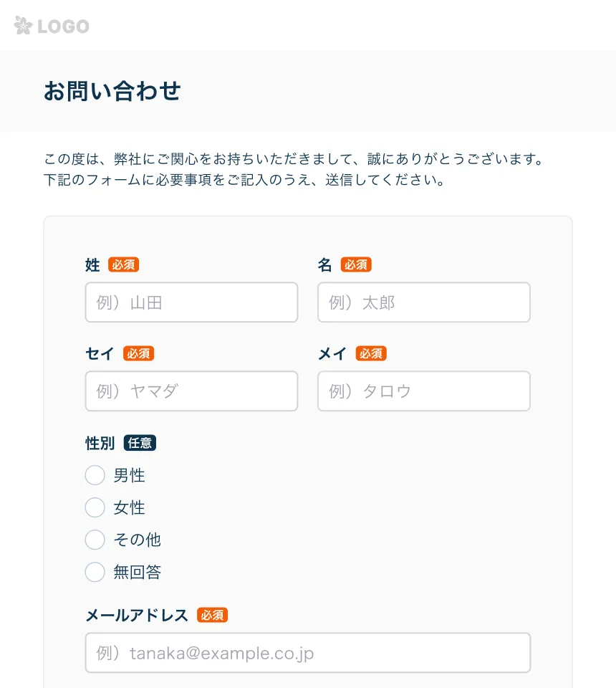Click the 必須 badge next to 姓
616x688 pixels.
[x=124, y=264]
